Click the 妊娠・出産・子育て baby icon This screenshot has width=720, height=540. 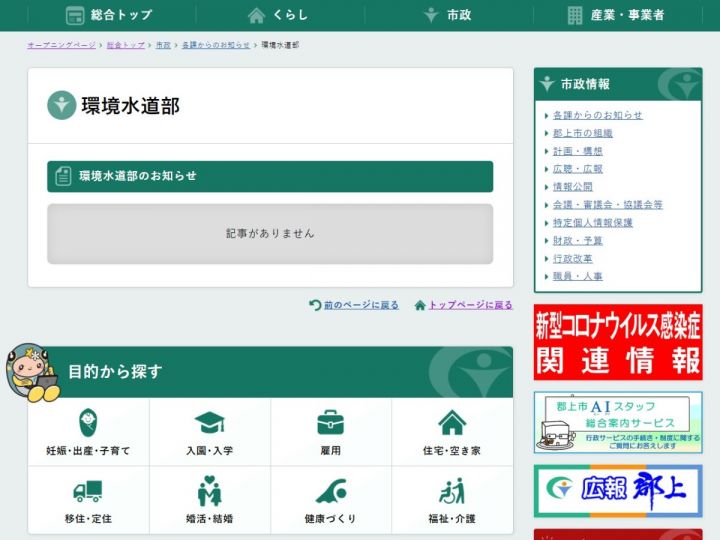coord(88,422)
